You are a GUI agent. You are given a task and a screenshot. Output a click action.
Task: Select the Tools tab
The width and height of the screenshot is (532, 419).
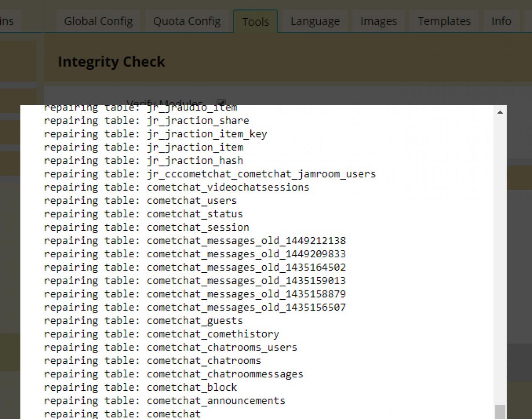coord(255,22)
